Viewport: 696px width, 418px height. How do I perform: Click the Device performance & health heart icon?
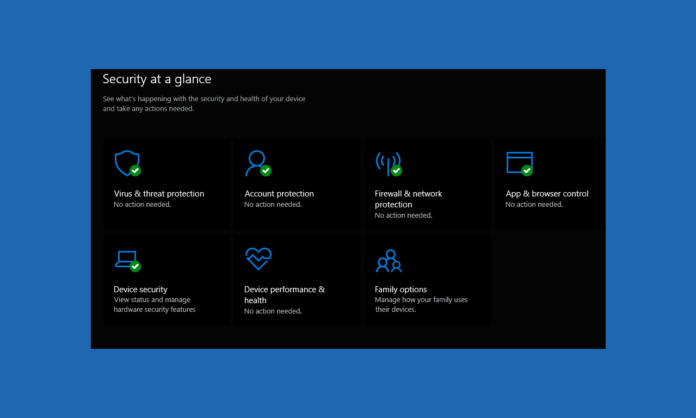pos(258,259)
